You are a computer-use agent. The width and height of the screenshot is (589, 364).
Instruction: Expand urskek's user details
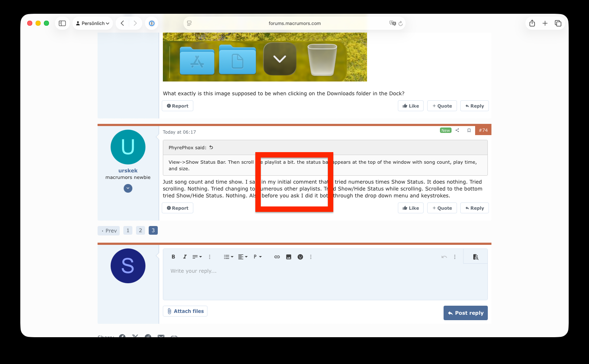pyautogui.click(x=128, y=188)
